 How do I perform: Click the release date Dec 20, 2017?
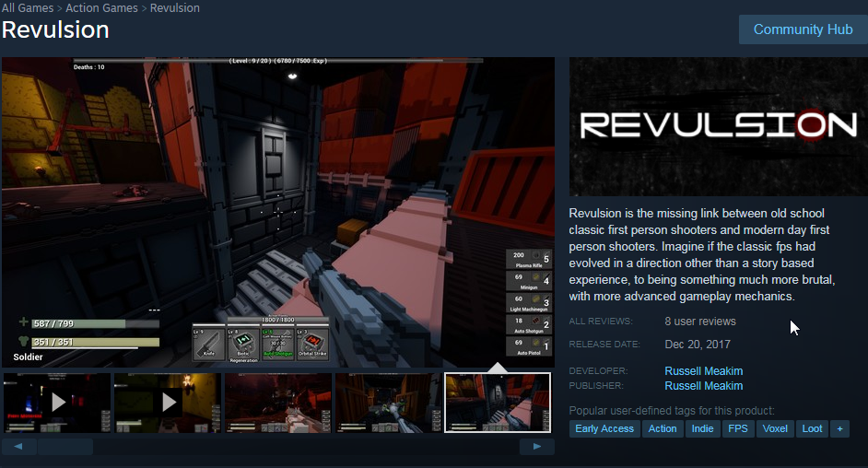(x=698, y=345)
